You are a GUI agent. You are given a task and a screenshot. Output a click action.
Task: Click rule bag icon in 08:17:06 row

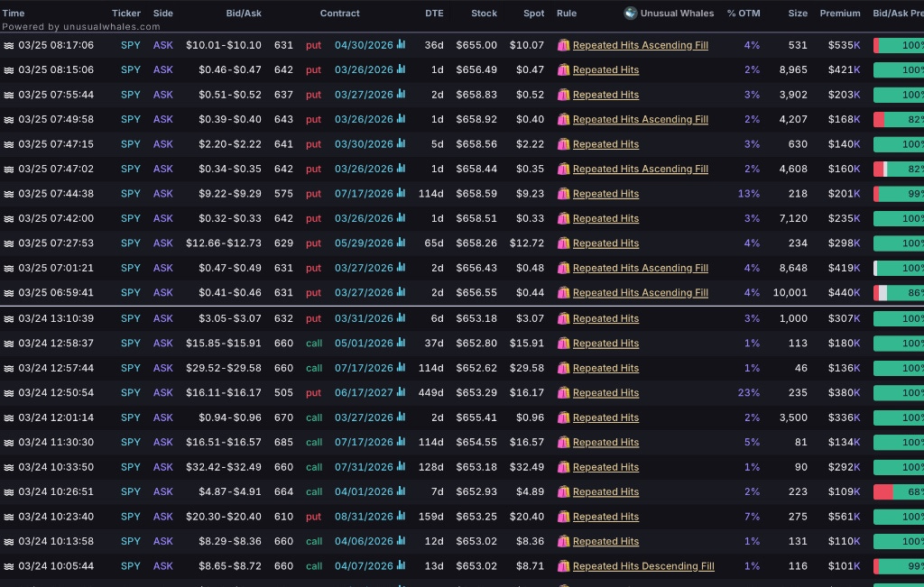click(563, 45)
